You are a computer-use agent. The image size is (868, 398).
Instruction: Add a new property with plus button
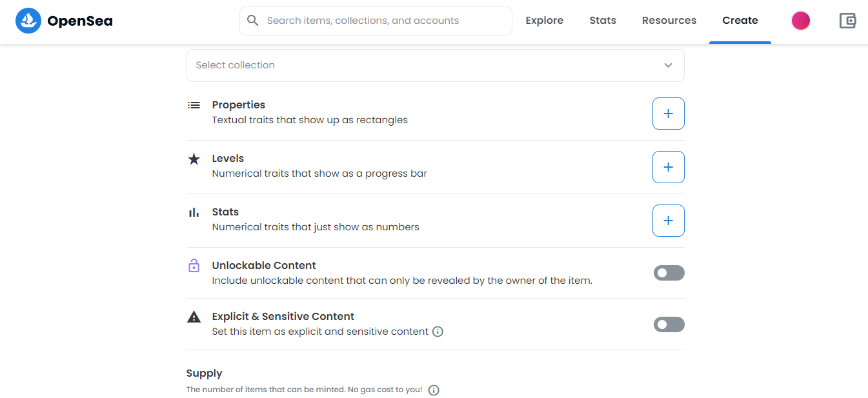(668, 114)
